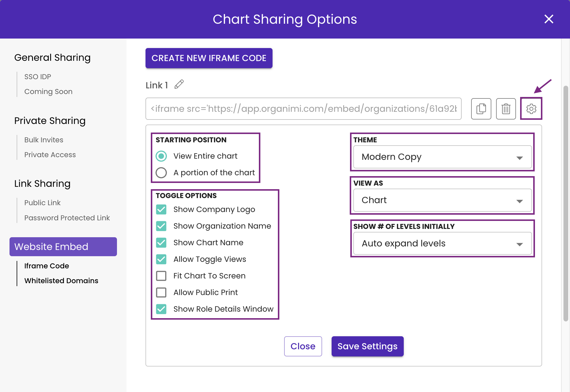This screenshot has width=570, height=392.
Task: Select A portion of the chart option
Action: click(x=161, y=173)
